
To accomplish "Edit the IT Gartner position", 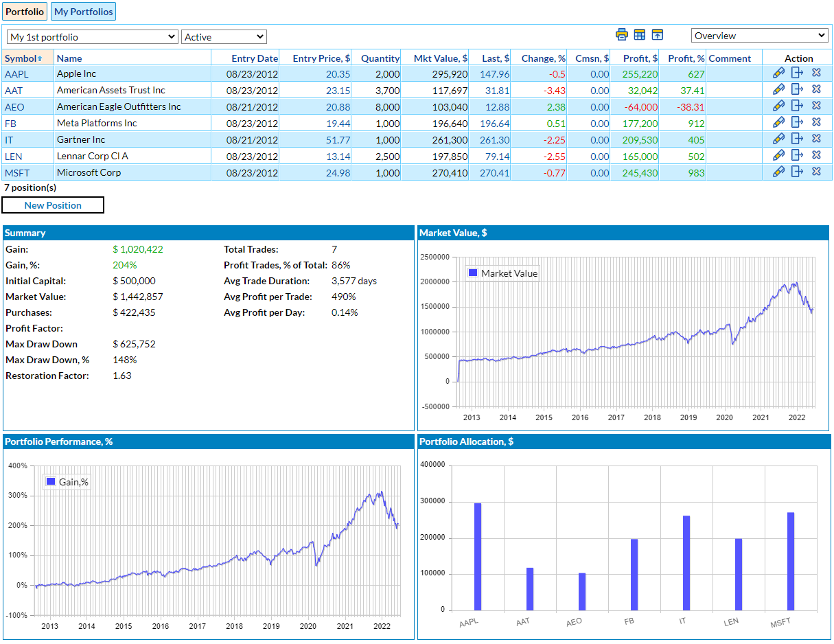I will click(x=778, y=138).
